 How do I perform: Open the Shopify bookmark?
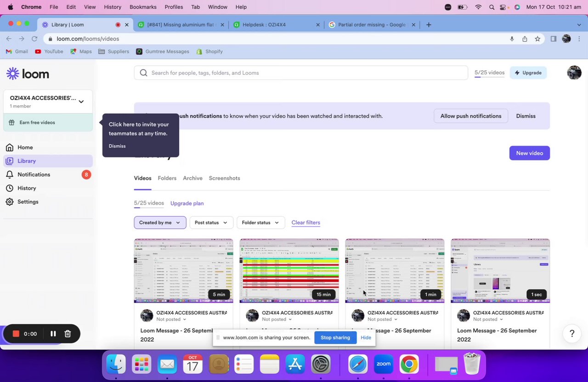click(209, 51)
